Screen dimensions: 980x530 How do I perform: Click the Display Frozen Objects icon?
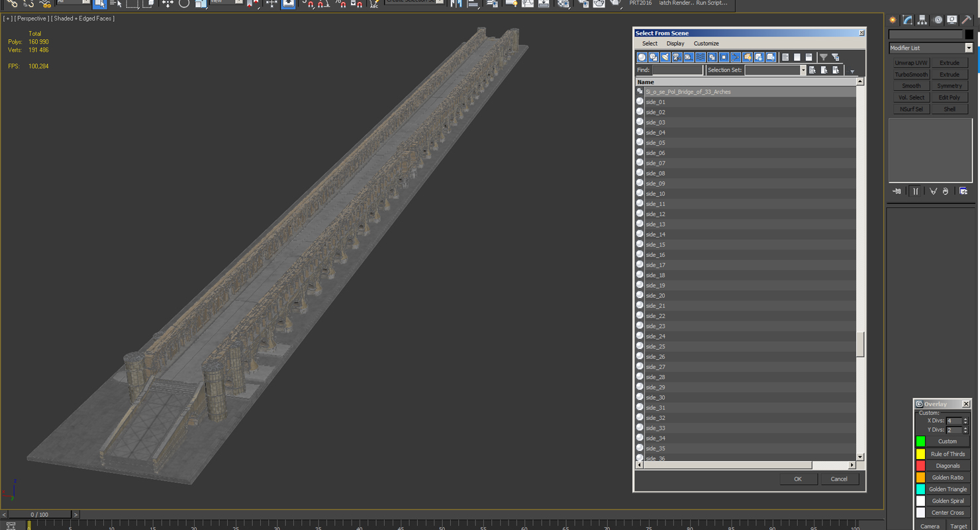(759, 58)
